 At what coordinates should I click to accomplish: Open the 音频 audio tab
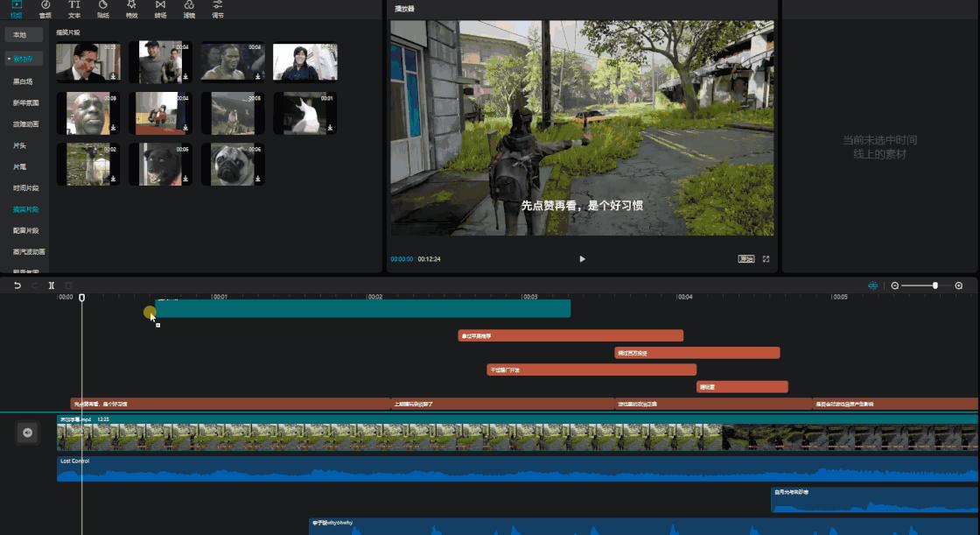45,9
